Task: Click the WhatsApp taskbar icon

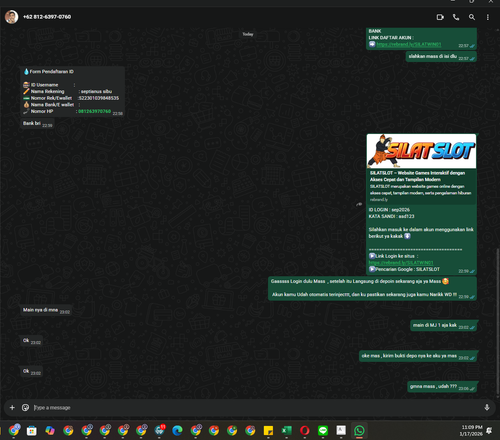Action: [x=359, y=431]
